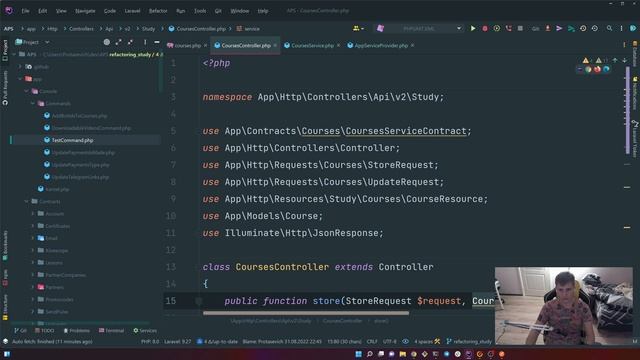This screenshot has width=640, height=360.
Task: Open the run configuration dropdown
Action: tap(420, 29)
